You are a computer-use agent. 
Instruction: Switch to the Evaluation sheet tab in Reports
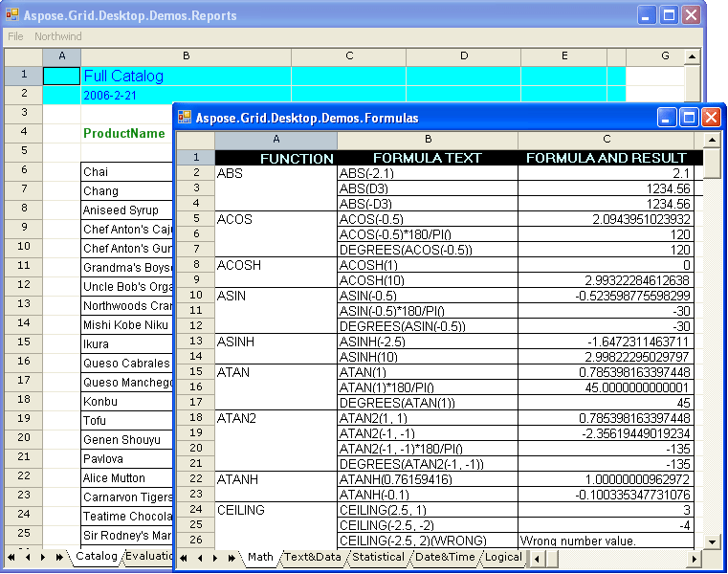click(148, 556)
